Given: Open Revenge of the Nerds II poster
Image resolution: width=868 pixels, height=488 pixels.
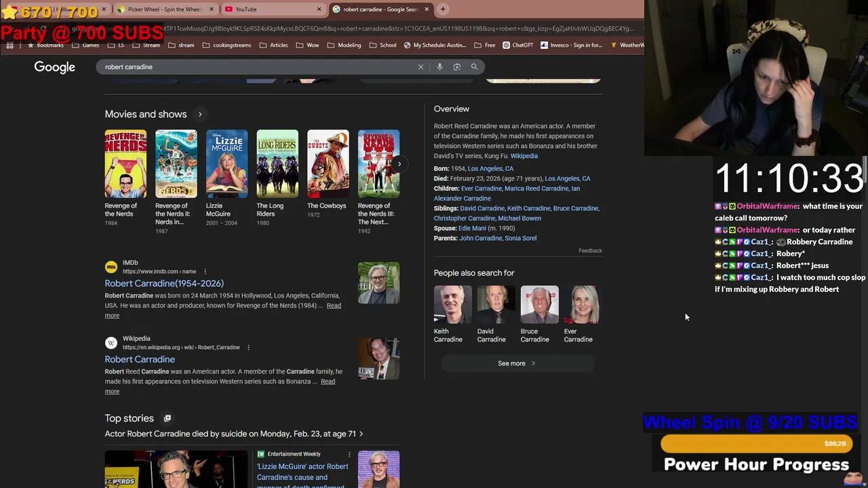Looking at the screenshot, I should (x=176, y=164).
